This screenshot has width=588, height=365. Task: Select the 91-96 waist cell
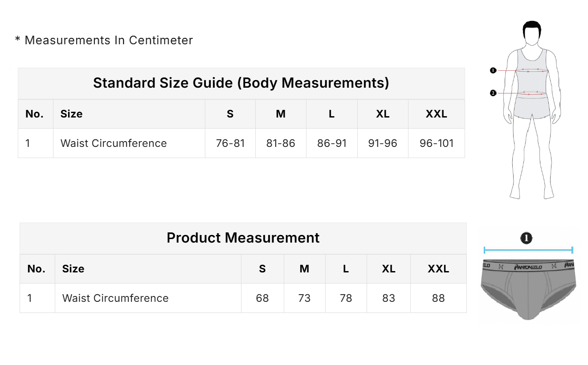[x=383, y=143]
